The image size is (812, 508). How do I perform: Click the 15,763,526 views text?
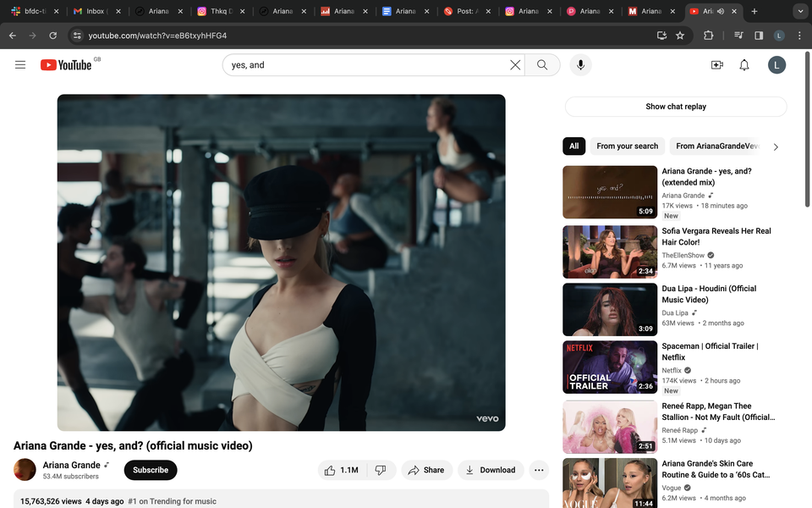click(x=51, y=501)
